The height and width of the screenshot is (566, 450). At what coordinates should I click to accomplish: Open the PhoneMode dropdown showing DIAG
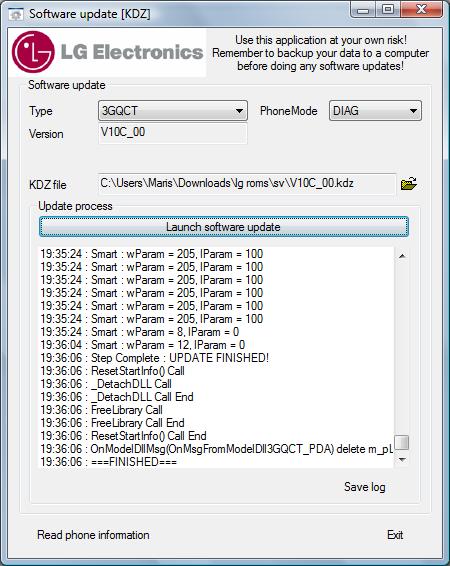click(375, 110)
